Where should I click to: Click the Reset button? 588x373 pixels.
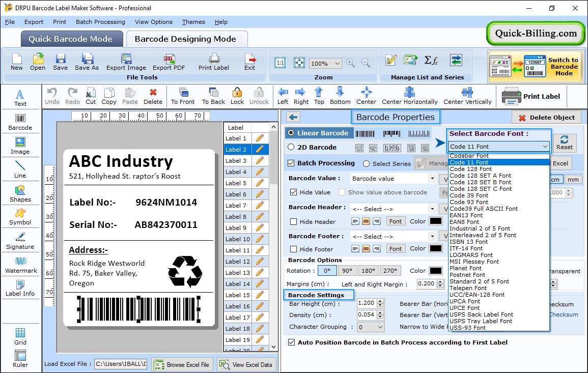[x=565, y=143]
